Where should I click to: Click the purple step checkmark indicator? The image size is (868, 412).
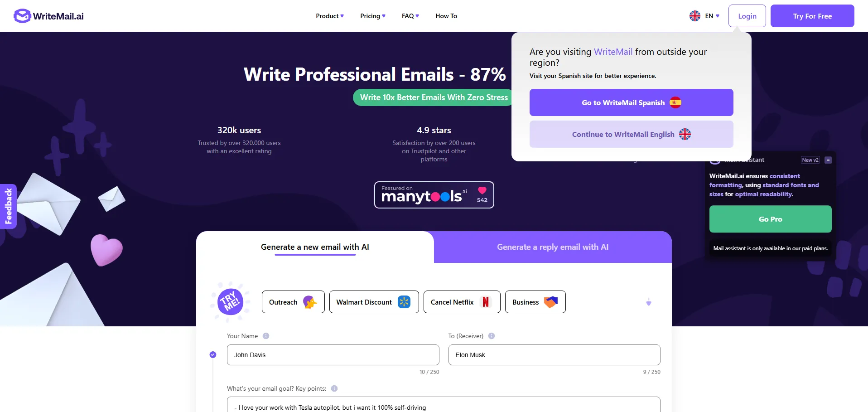pyautogui.click(x=213, y=354)
